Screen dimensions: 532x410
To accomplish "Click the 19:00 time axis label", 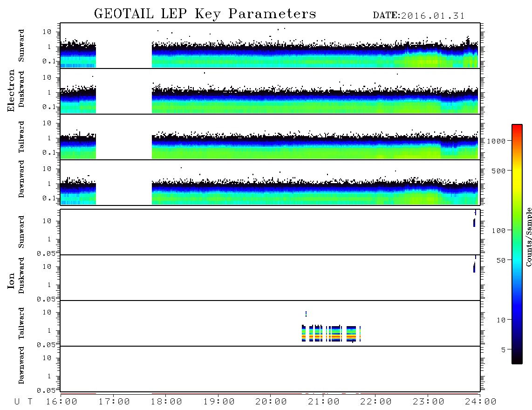I will tap(219, 402).
